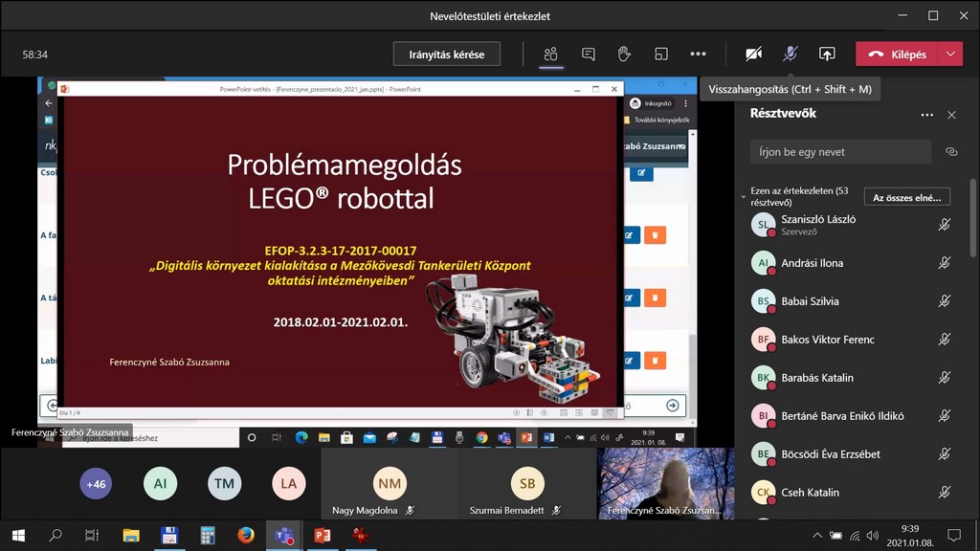
Task: Open the notification center icon
Action: coord(954,536)
